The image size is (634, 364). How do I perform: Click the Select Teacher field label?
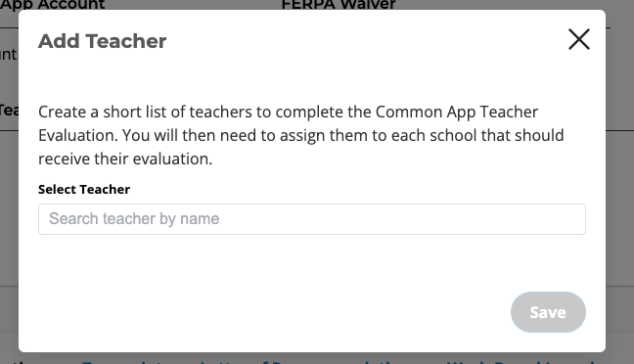pyautogui.click(x=84, y=189)
